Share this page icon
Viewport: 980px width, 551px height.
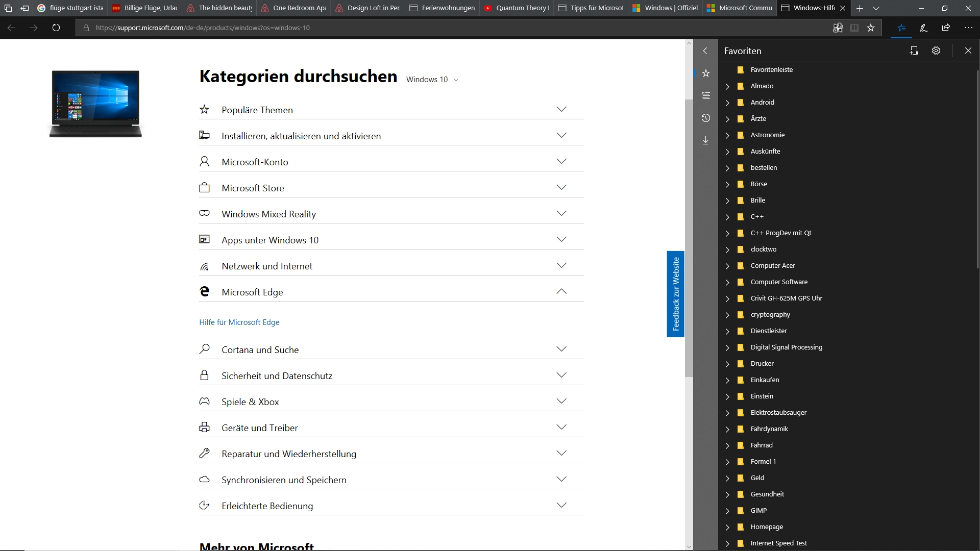(946, 28)
